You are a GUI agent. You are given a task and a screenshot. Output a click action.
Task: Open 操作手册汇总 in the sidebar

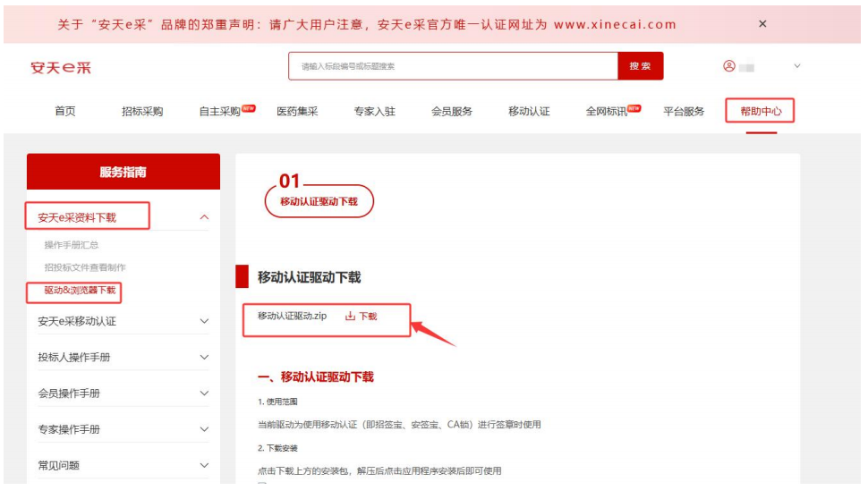(x=72, y=244)
